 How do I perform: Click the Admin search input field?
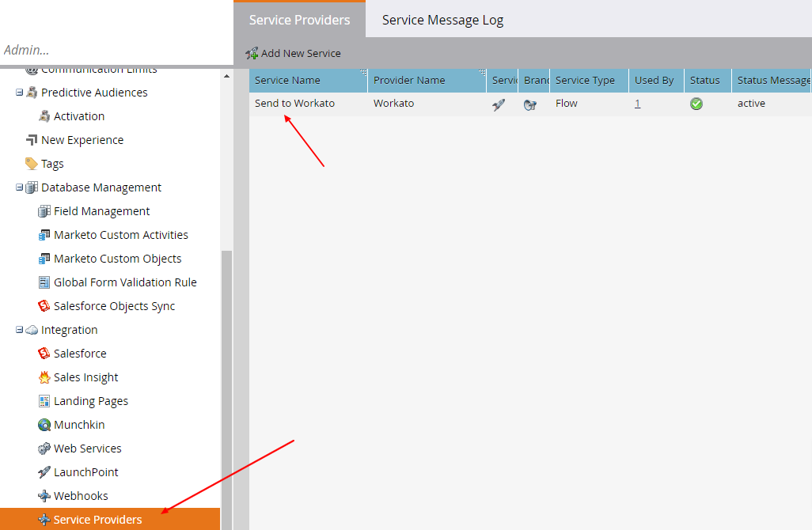click(111, 50)
